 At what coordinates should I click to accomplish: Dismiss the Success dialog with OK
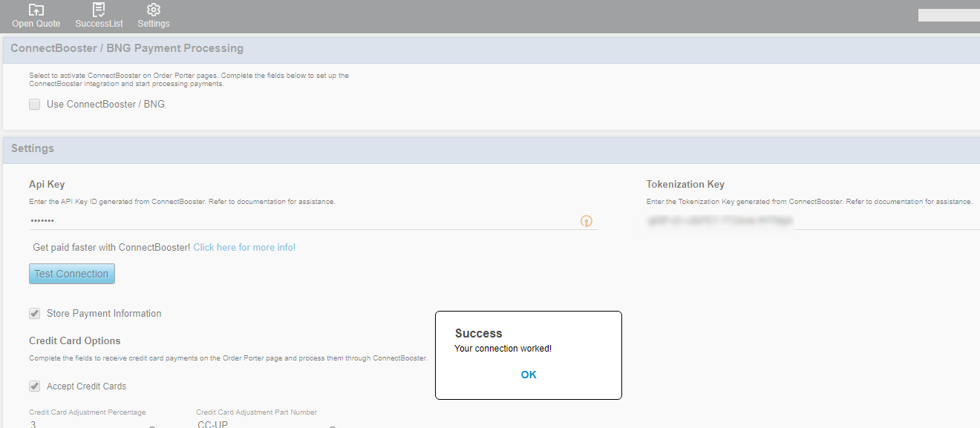point(529,375)
